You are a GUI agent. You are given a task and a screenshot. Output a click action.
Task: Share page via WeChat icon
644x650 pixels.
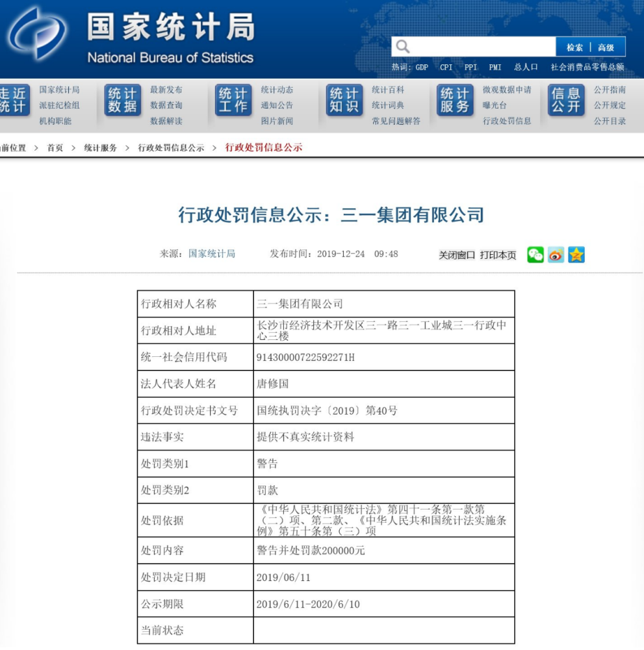coord(535,255)
